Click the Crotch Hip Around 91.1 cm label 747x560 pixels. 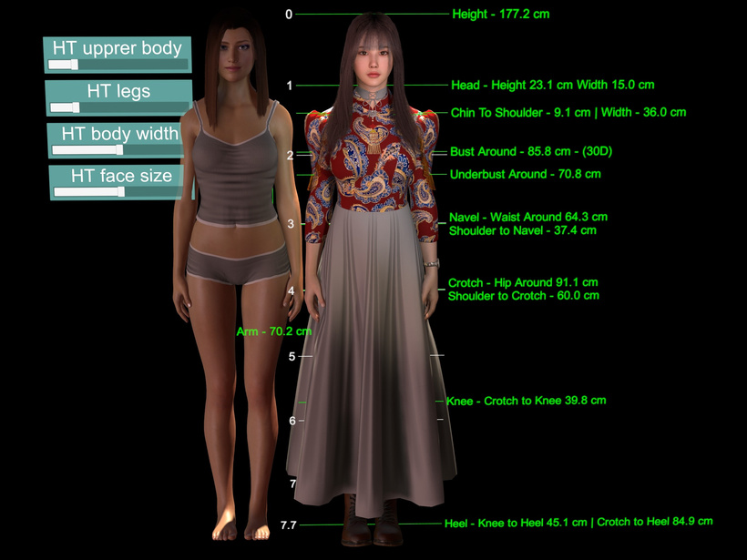pyautogui.click(x=523, y=283)
